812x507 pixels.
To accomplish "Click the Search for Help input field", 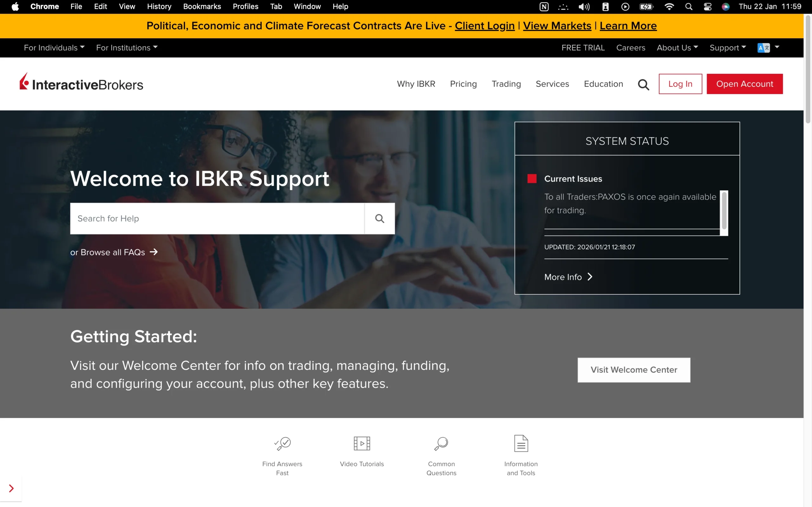I will pyautogui.click(x=217, y=218).
